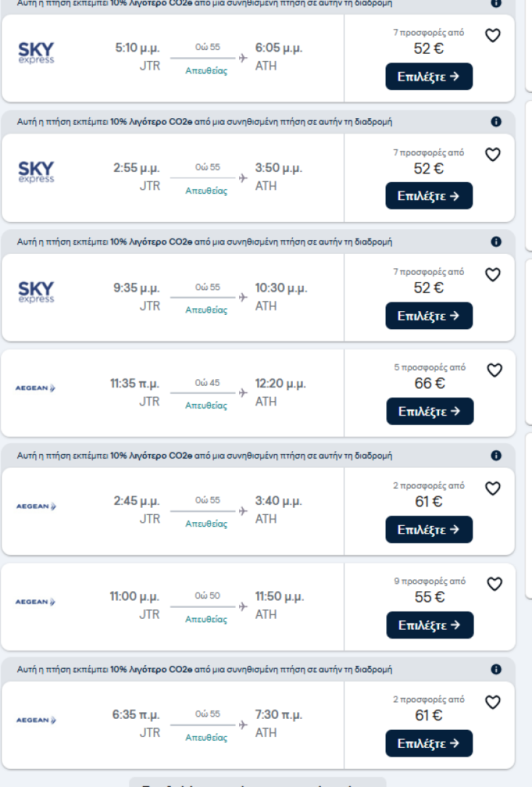Heart the 2:45 μ.μ. Aegean flight
532x787 pixels.
pos(493,489)
